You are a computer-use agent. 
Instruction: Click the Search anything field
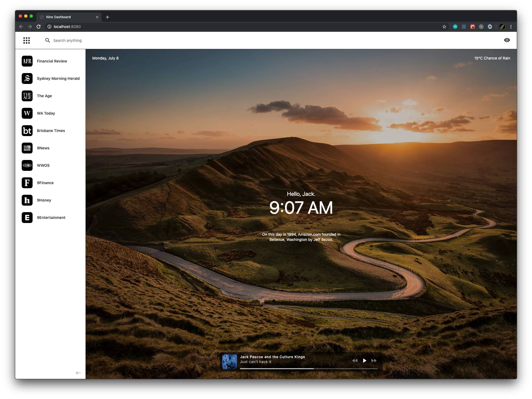click(x=67, y=40)
